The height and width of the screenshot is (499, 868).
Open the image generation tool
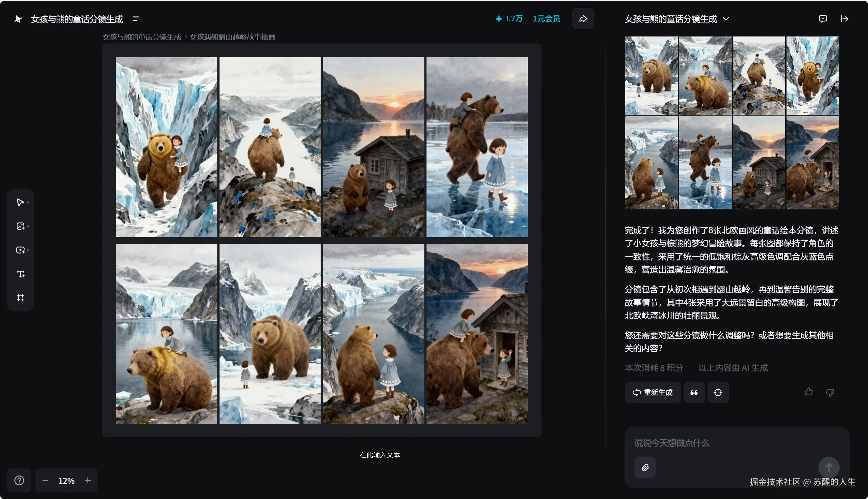coord(20,226)
